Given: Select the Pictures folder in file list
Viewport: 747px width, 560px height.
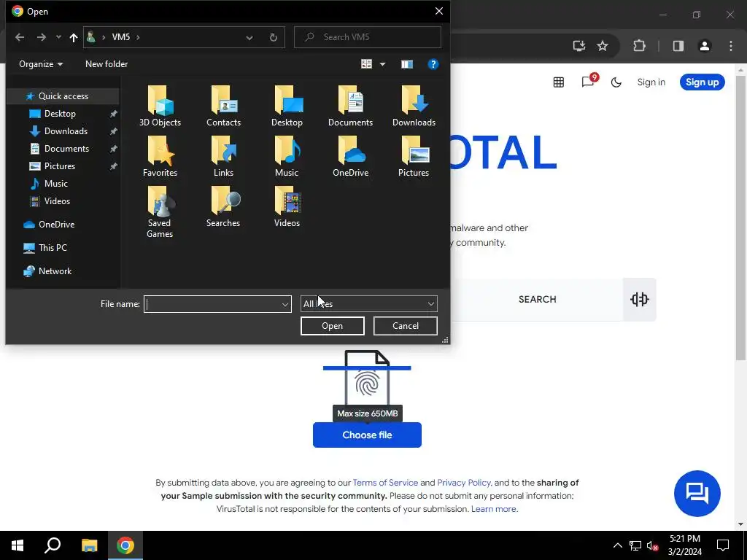Looking at the screenshot, I should (414, 156).
